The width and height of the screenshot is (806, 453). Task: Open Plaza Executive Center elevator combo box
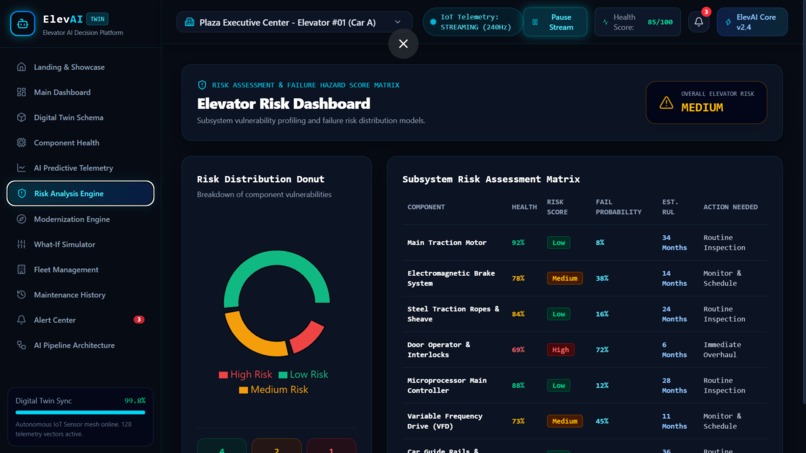tap(294, 22)
